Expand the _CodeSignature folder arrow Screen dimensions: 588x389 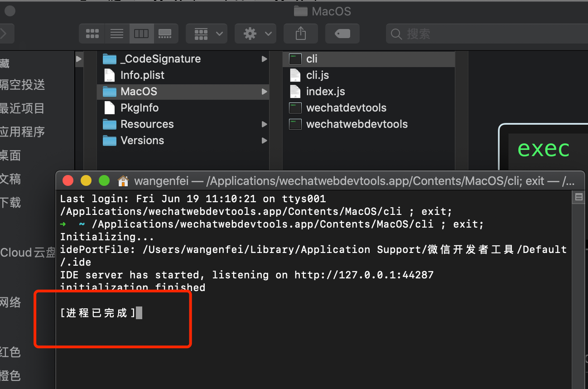click(264, 59)
